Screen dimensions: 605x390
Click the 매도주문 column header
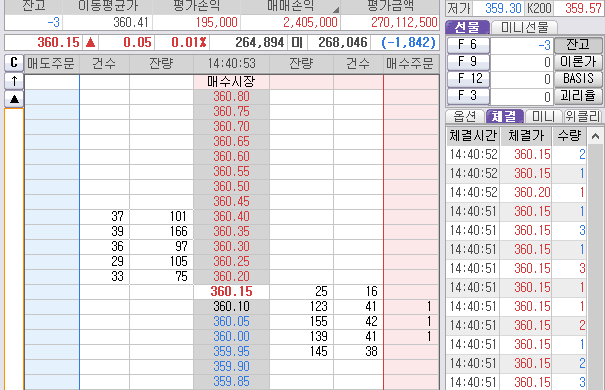point(52,64)
